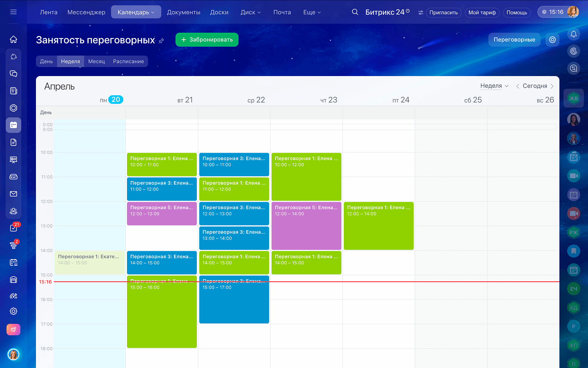This screenshot has width=588, height=368.
Task: Go to the home icon in sidebar
Action: (13, 39)
